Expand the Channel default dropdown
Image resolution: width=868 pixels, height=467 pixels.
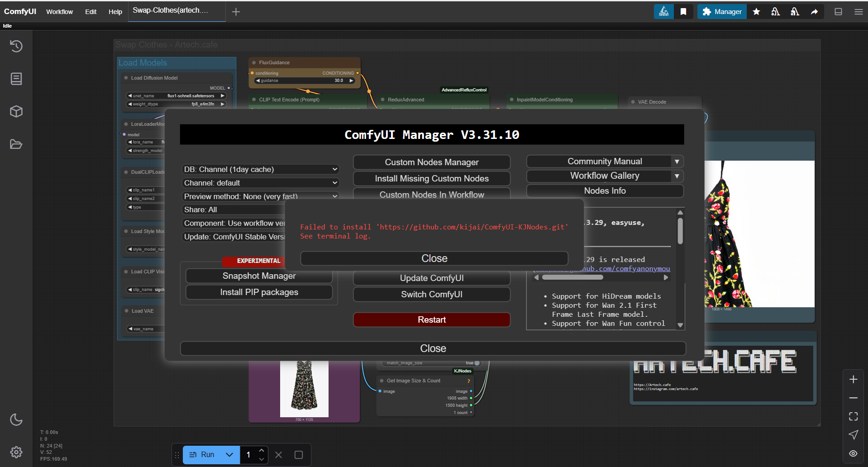(261, 183)
